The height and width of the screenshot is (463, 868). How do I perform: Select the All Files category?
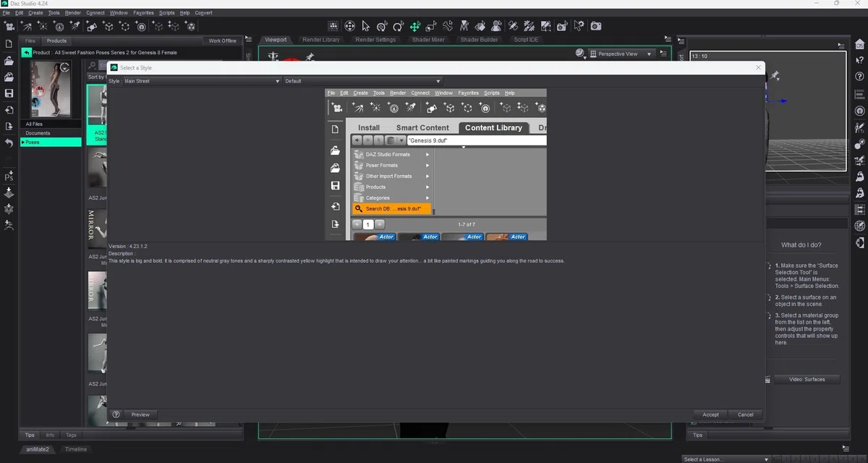[51, 124]
